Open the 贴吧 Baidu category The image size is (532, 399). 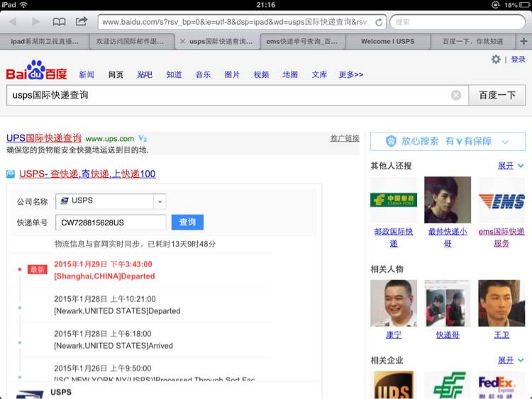(x=145, y=74)
